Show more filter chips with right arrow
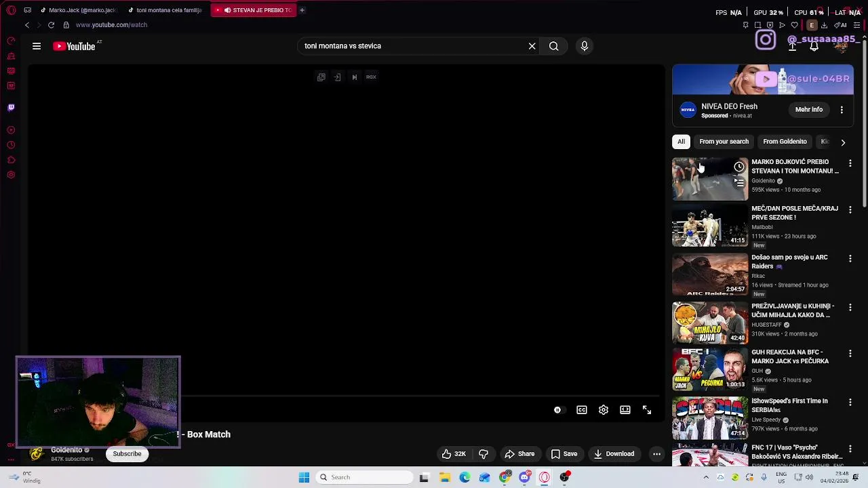This screenshot has height=488, width=868. coord(843,142)
